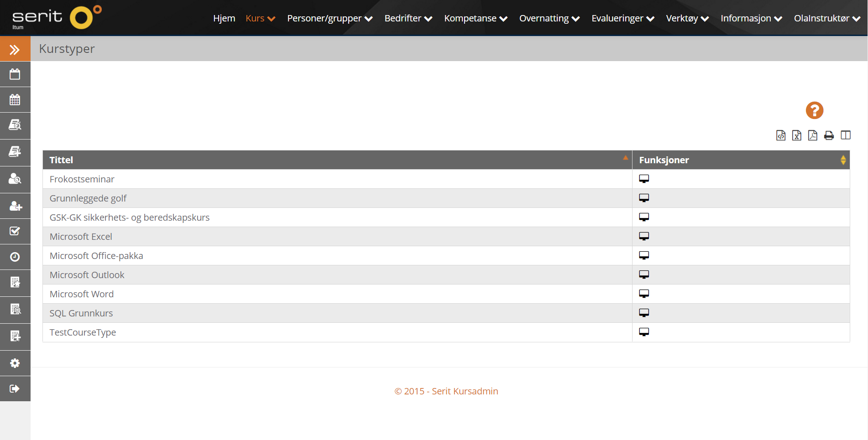Go to Hjem in top navigation
This screenshot has height=440, width=868.
[x=224, y=18]
